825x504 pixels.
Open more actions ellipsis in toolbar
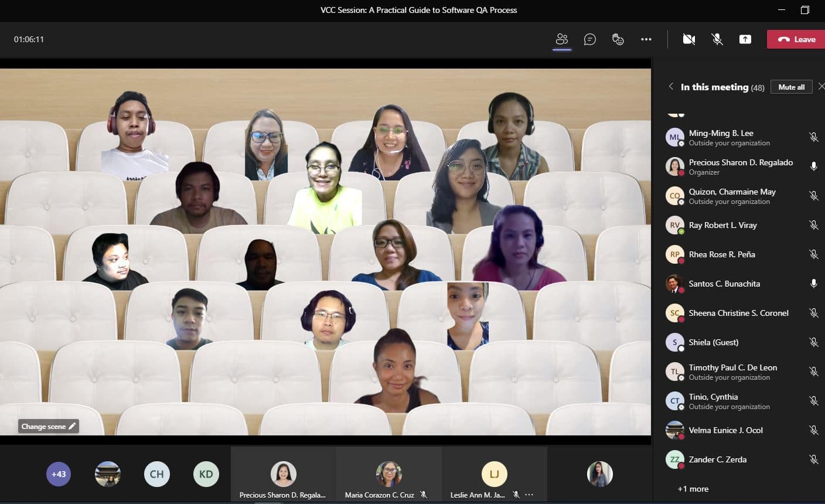646,39
